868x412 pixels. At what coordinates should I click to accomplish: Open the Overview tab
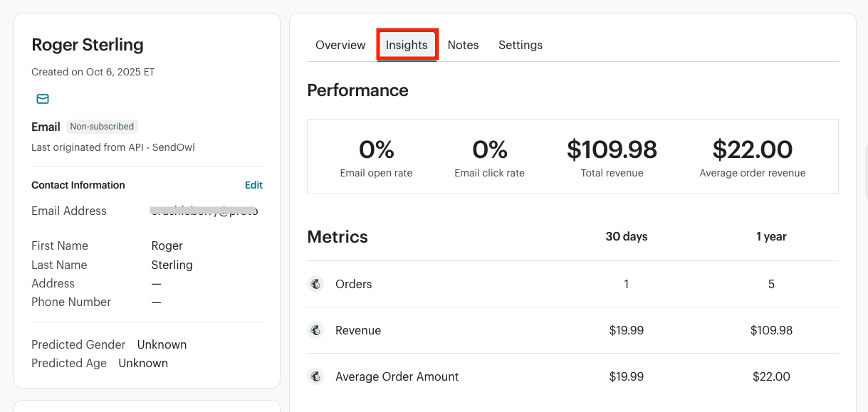[x=340, y=45]
